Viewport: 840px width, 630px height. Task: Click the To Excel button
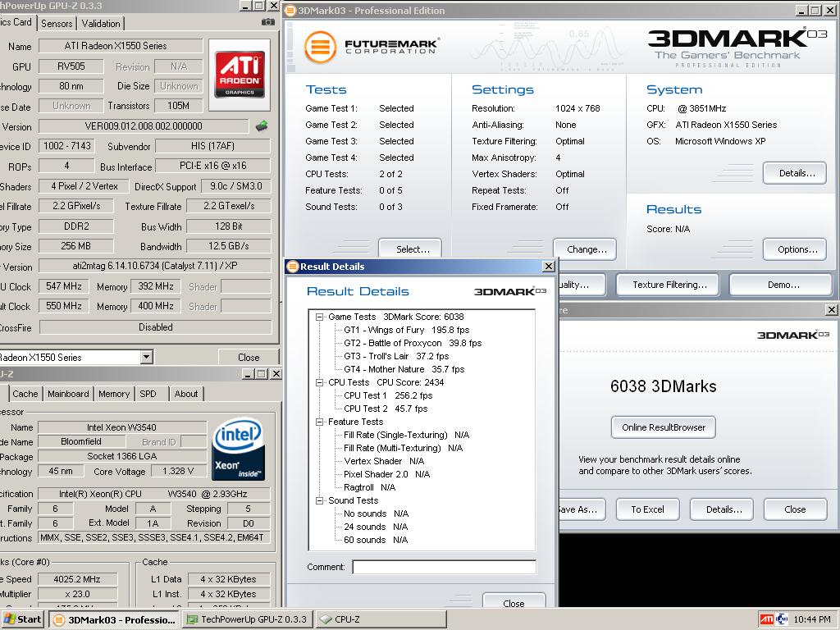coord(647,509)
